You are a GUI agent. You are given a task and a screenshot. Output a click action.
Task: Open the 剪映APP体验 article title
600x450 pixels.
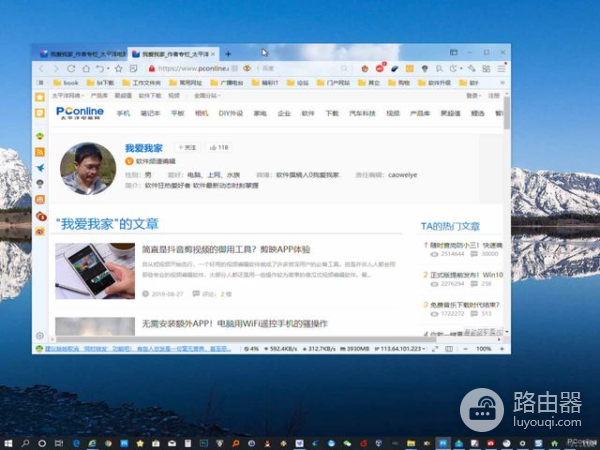pyautogui.click(x=226, y=249)
